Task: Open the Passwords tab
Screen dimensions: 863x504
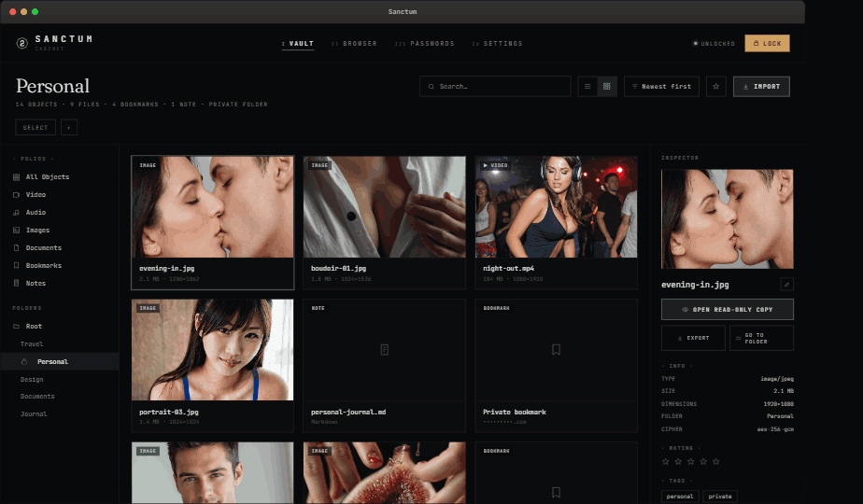Action: [x=425, y=44]
